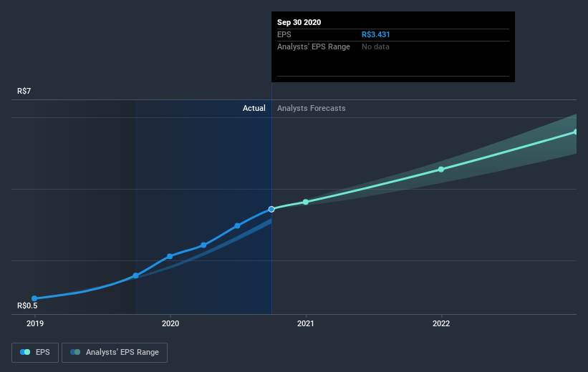This screenshot has height=372, width=588.
Task: Select the EPS point after 2020 tick
Action: point(203,245)
